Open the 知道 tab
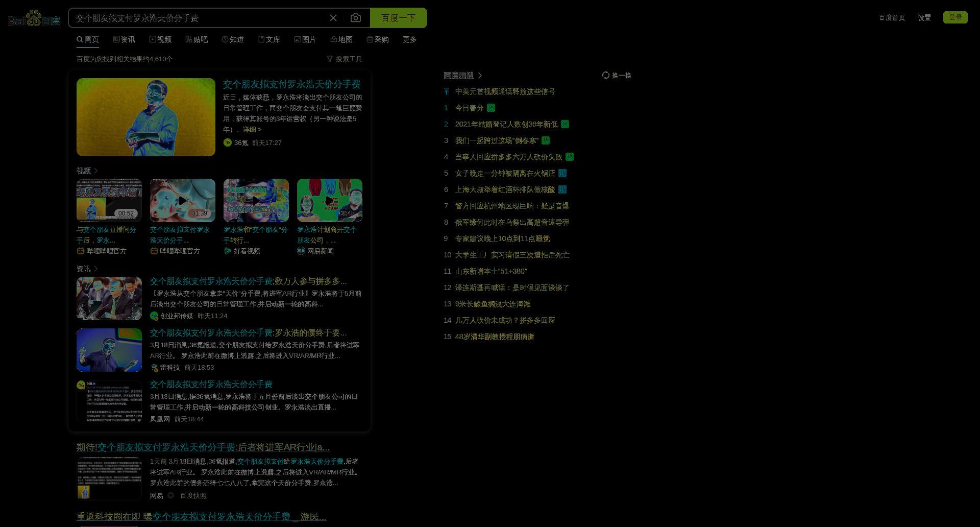Image resolution: width=980 pixels, height=527 pixels. pyautogui.click(x=233, y=39)
